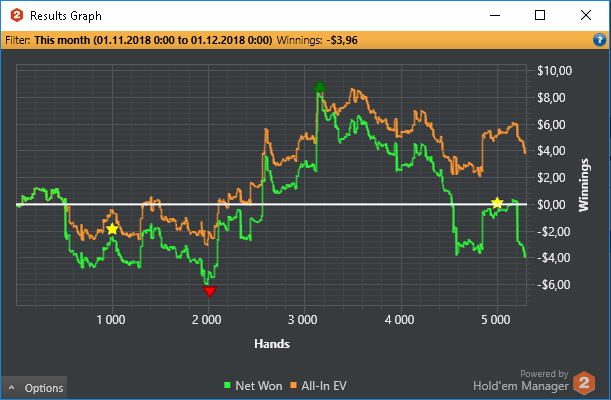
Task: Click the -$6,00 axis label
Action: [553, 285]
